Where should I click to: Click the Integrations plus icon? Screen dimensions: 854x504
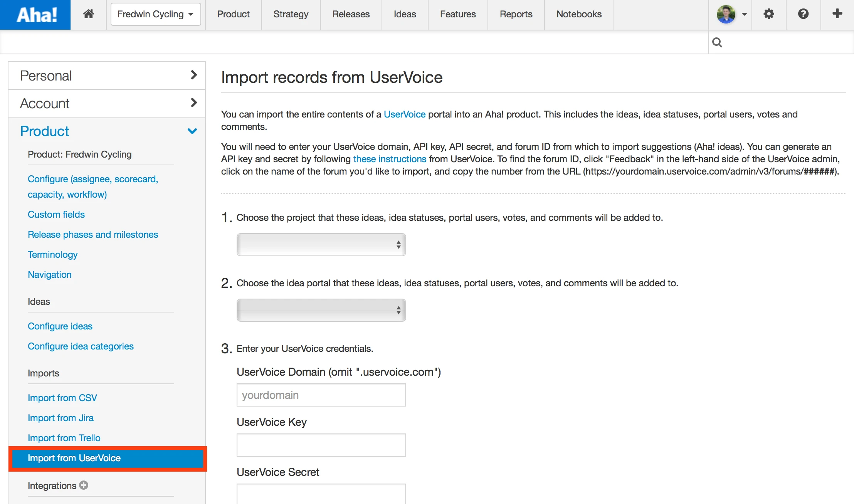pyautogui.click(x=84, y=485)
